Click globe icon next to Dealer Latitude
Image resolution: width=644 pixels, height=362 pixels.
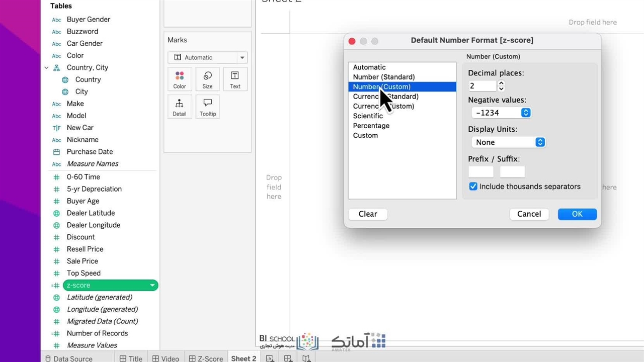coord(56,213)
